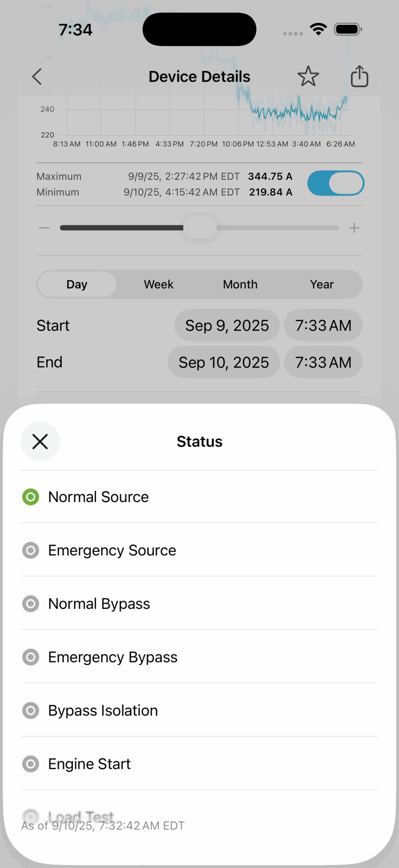Click the zoom slider thumb

coord(200,228)
